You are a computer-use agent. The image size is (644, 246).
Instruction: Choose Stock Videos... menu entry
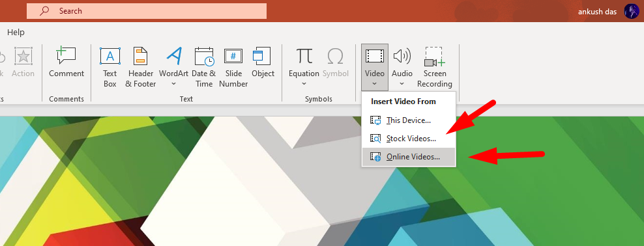tap(409, 139)
